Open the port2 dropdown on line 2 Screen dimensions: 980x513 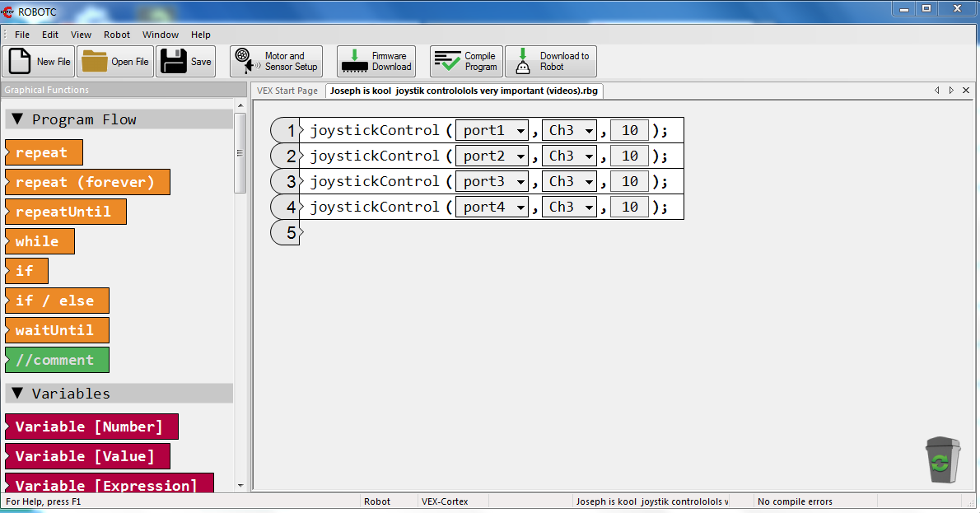click(492, 156)
